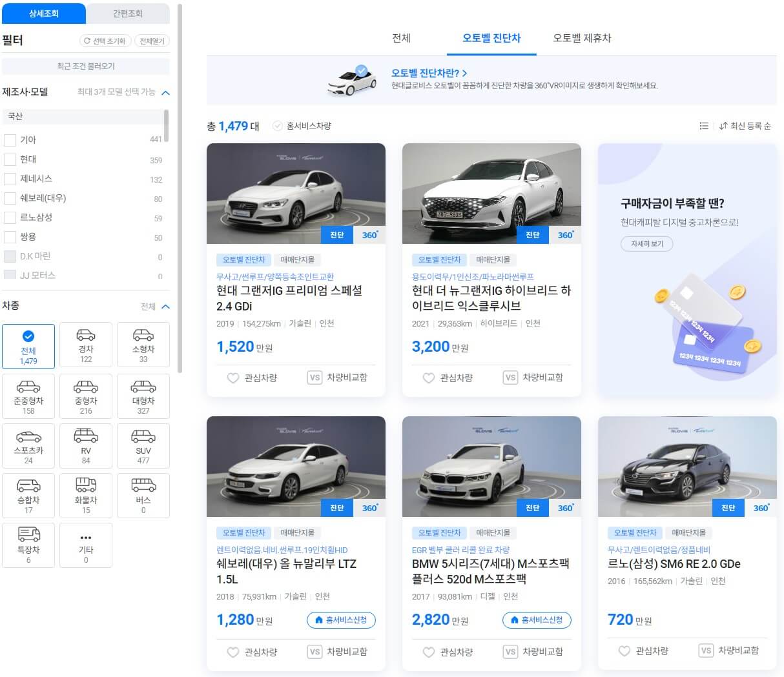This screenshot has width=784, height=677.
Task: Click VS compare icon for 그랜저IG 프리미엄
Action: click(x=315, y=378)
